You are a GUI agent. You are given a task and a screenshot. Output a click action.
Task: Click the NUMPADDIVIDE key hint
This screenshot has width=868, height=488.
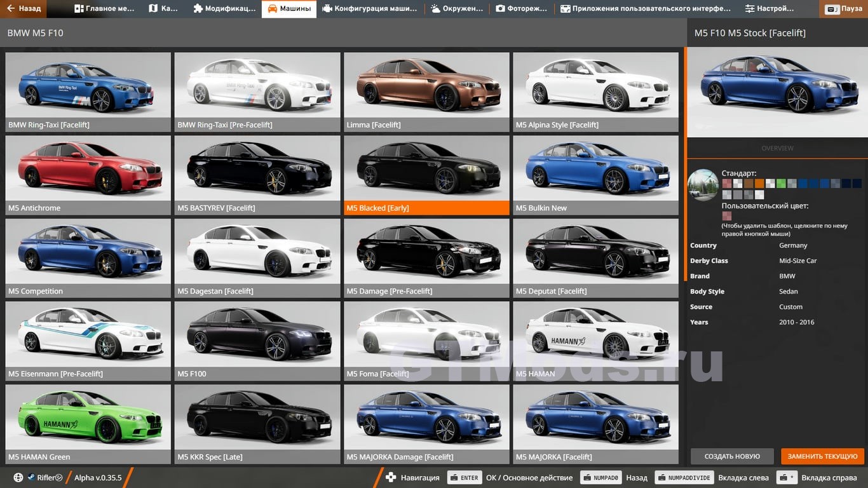click(x=684, y=478)
